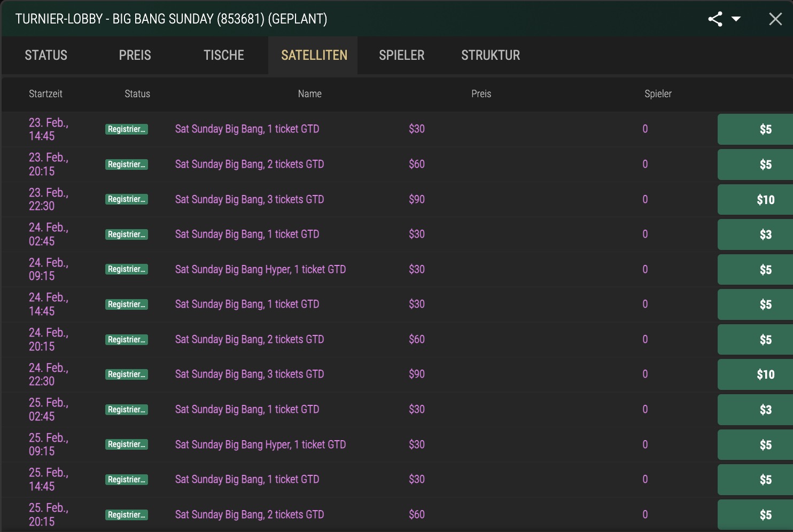Close the tournament lobby window
The height and width of the screenshot is (532, 793).
tap(775, 19)
